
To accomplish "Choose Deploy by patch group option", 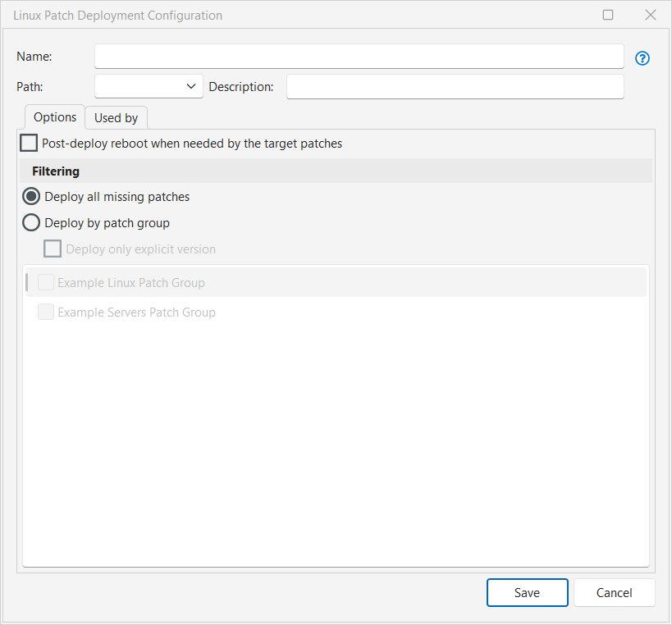I will [31, 223].
